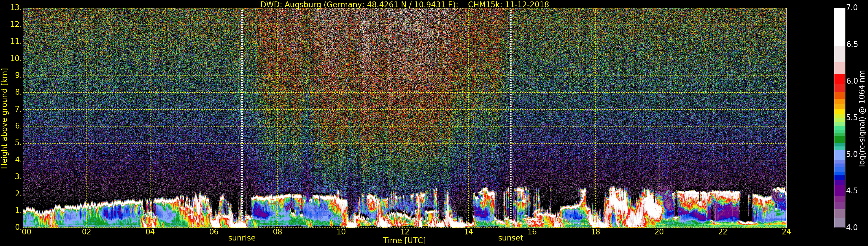Click the '6.' height tick label
Screen dimensions: 868x246
tap(18, 126)
